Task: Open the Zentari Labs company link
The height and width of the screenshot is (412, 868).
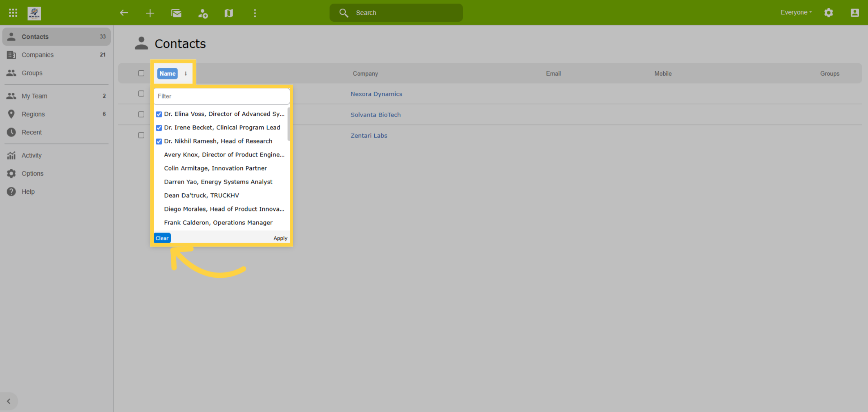Action: [369, 136]
